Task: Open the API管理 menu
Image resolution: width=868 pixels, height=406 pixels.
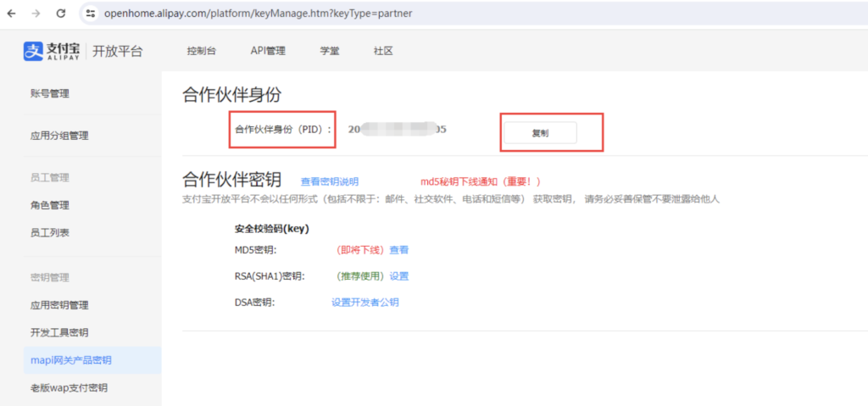Action: 268,51
